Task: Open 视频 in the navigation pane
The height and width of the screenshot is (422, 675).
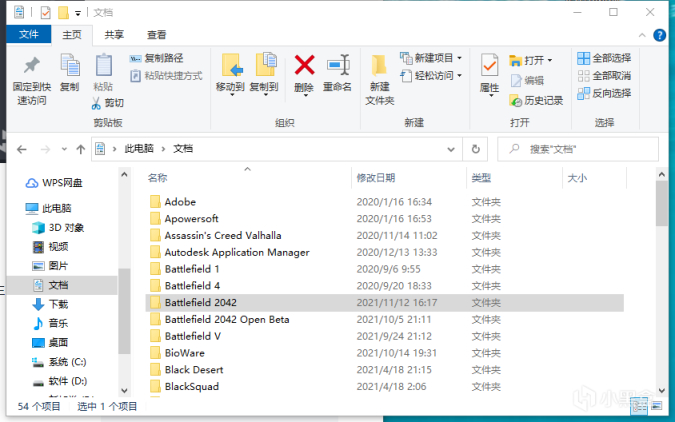Action: click(50, 246)
